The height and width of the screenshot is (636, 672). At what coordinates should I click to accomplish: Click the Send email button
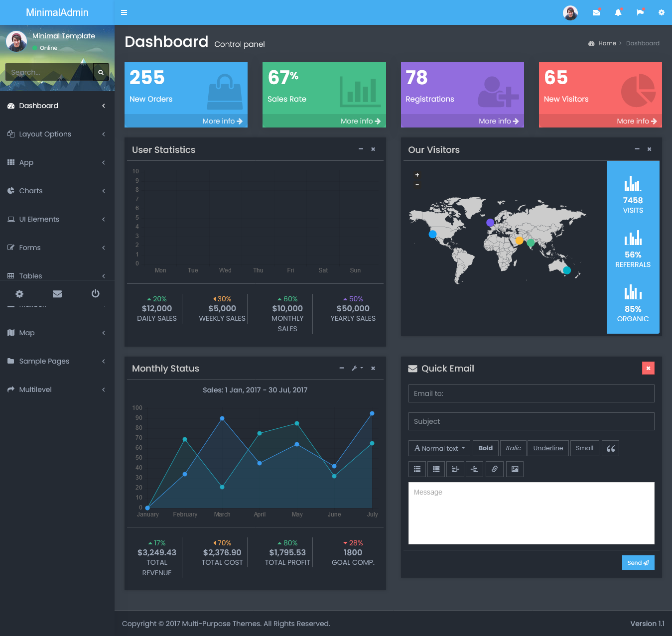pyautogui.click(x=638, y=563)
